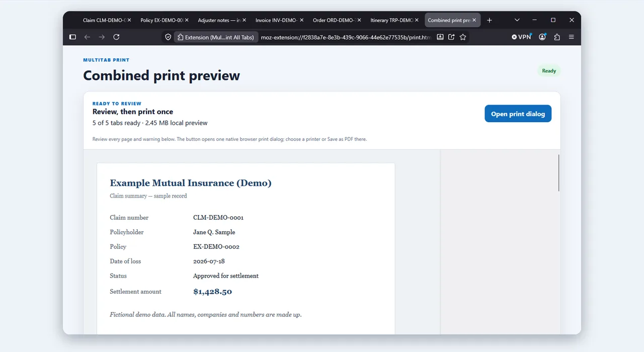Click the 'Settlement amount' field label

tap(135, 292)
